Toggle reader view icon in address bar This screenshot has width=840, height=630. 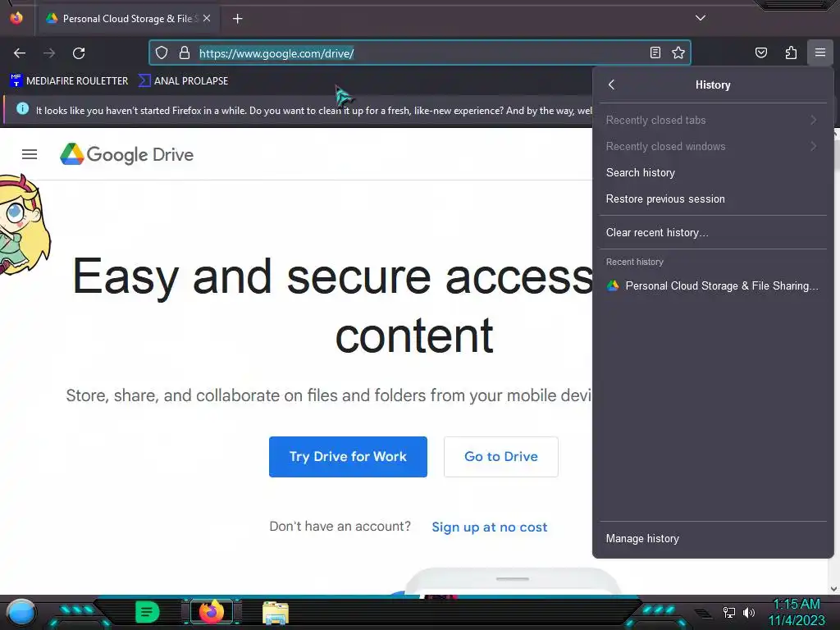[x=655, y=52]
